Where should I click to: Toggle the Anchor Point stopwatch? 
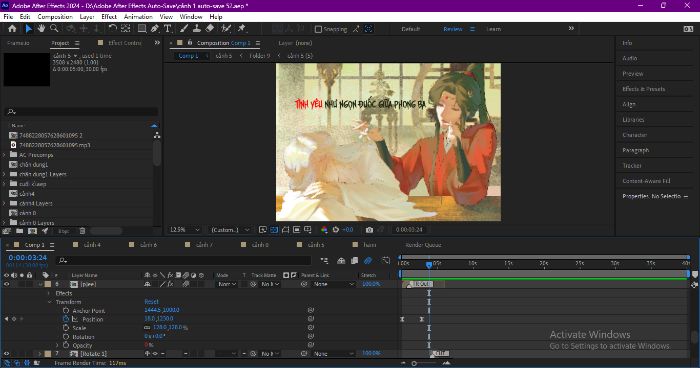[x=66, y=310]
